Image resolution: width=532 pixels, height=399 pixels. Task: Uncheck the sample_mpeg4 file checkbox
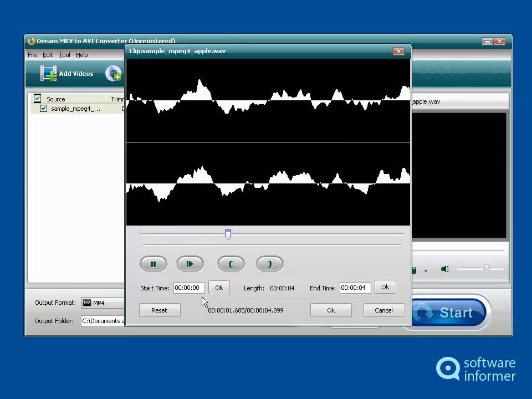pyautogui.click(x=43, y=108)
